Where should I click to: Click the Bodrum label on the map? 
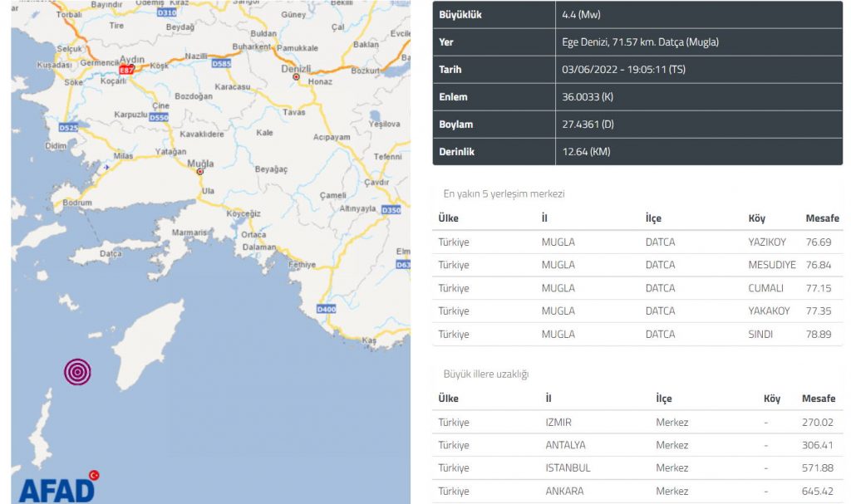pos(77,203)
